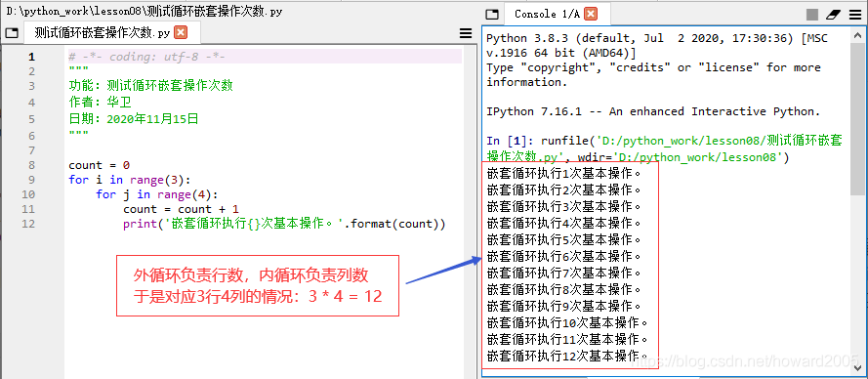Viewport: 868px width, 379px height.
Task: Click line number 1 in the editor gutter
Action: tap(31, 57)
